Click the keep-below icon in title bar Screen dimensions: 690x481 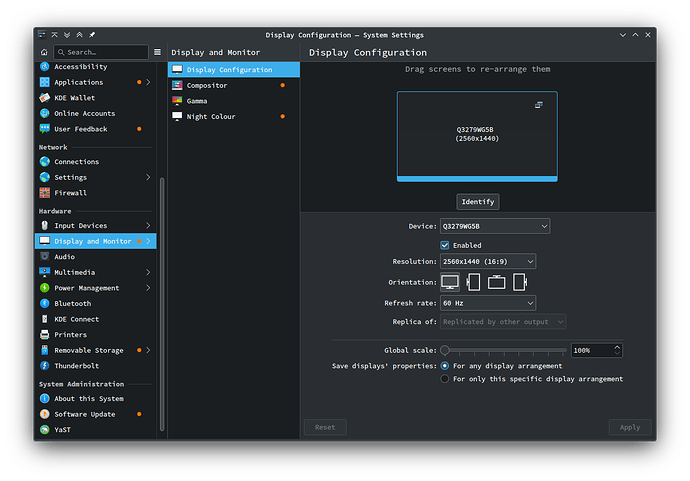pyautogui.click(x=67, y=35)
